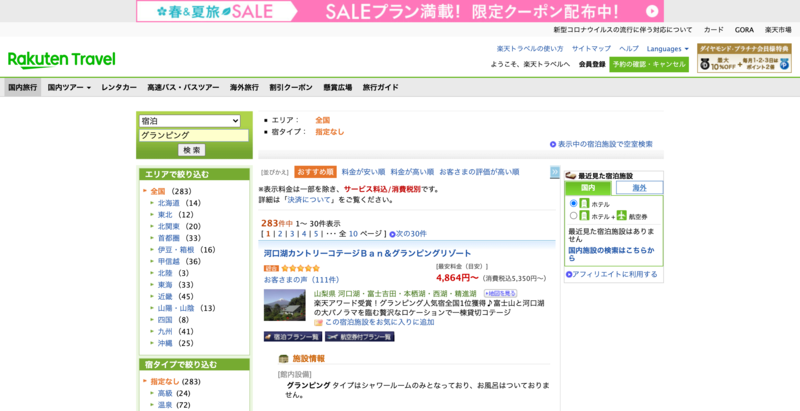Click the 航空券付プラン一覧 button

pyautogui.click(x=360, y=337)
